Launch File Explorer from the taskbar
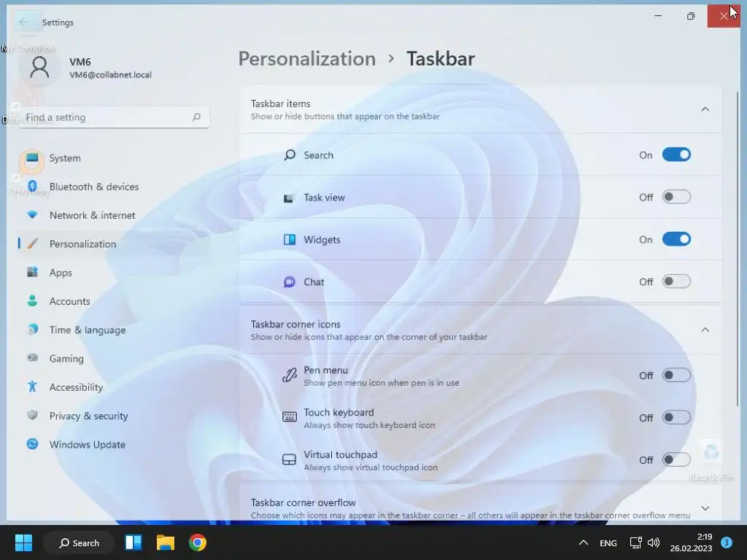This screenshot has height=560, width=747. (166, 542)
